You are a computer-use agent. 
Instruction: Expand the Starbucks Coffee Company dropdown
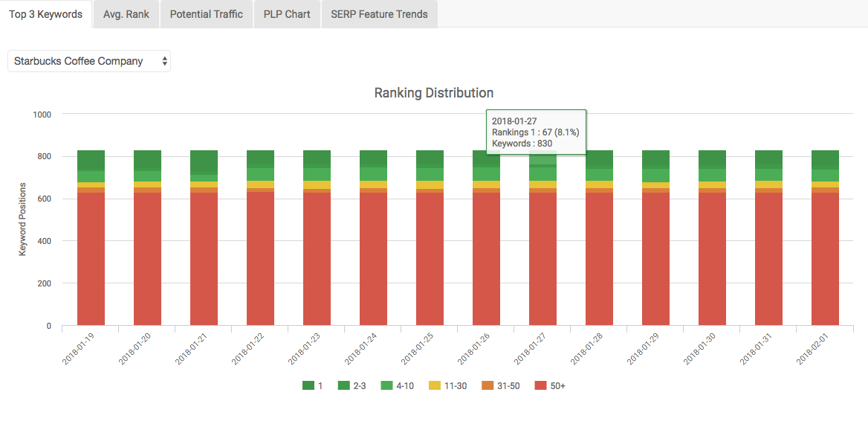89,61
